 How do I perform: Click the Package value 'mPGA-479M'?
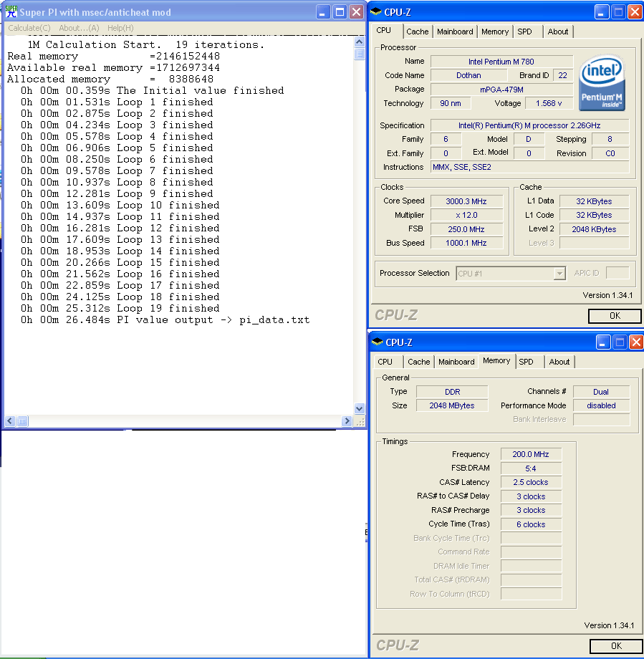click(501, 90)
